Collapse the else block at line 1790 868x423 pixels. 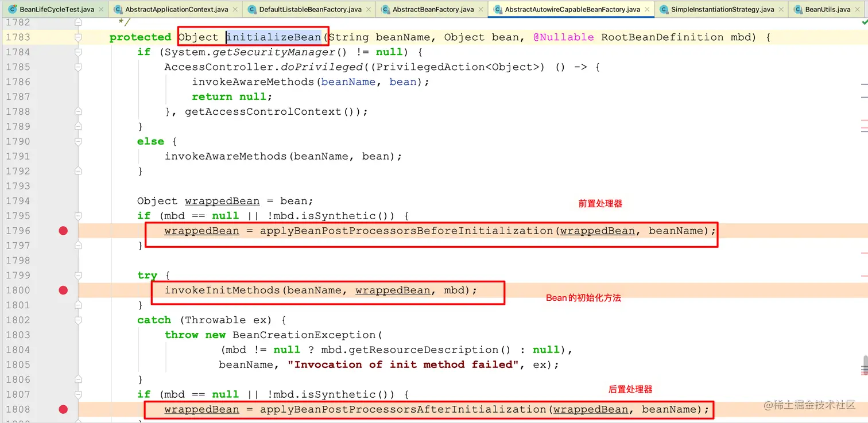pos(78,141)
